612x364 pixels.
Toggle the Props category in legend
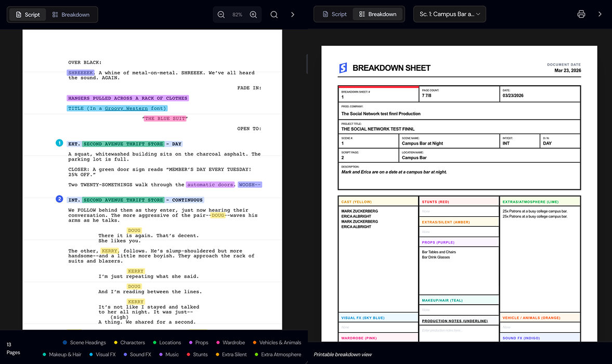(x=198, y=343)
